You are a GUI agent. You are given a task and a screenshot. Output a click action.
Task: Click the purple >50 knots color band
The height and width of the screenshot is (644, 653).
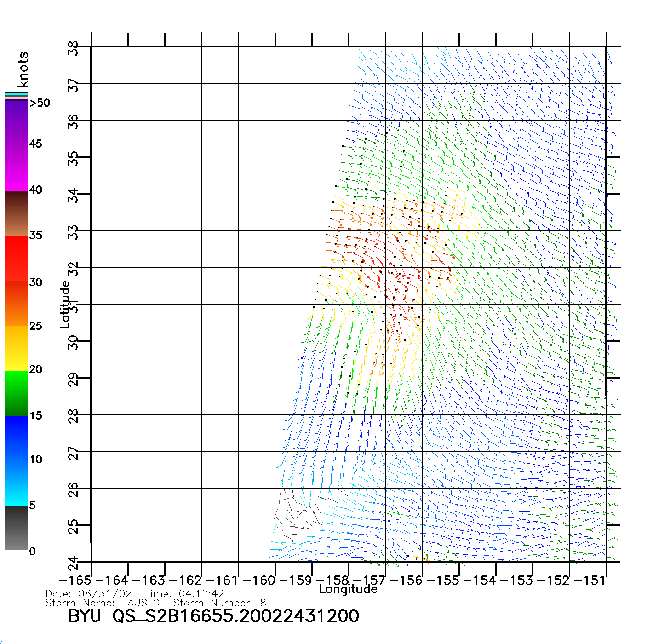(x=16, y=122)
